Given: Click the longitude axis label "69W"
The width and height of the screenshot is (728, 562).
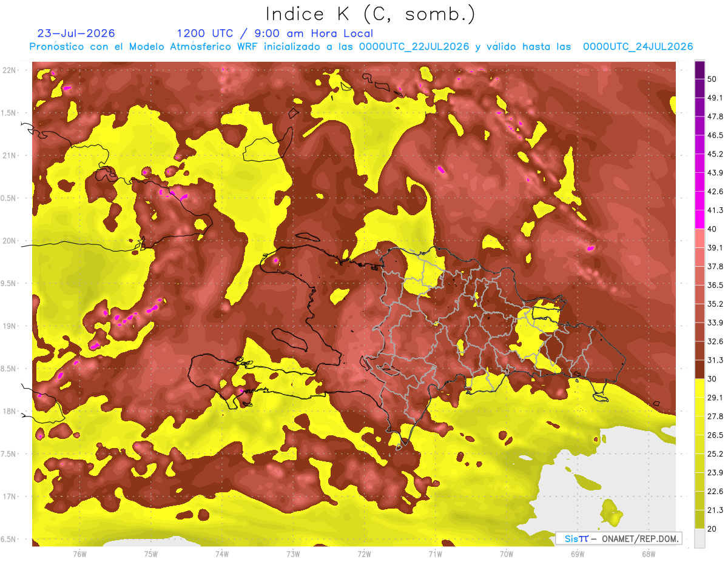Looking at the screenshot, I should point(578,554).
